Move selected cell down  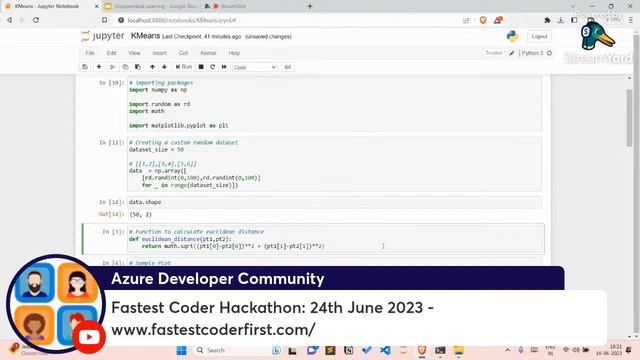[164, 67]
